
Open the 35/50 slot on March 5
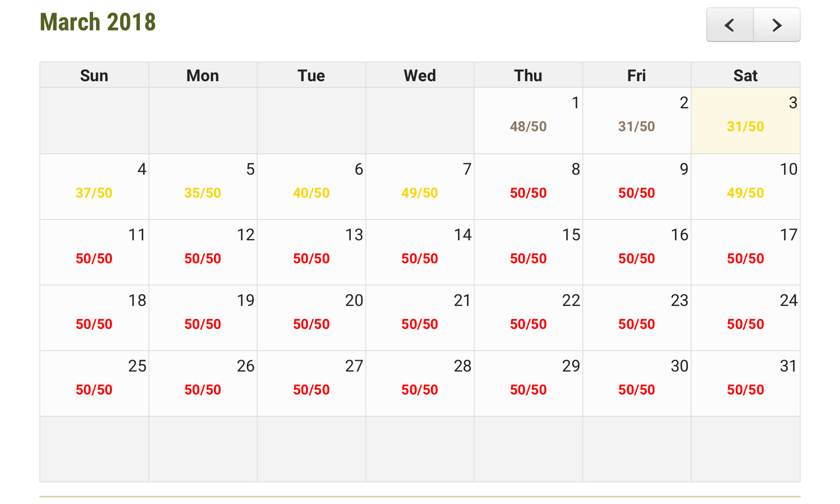point(203,193)
